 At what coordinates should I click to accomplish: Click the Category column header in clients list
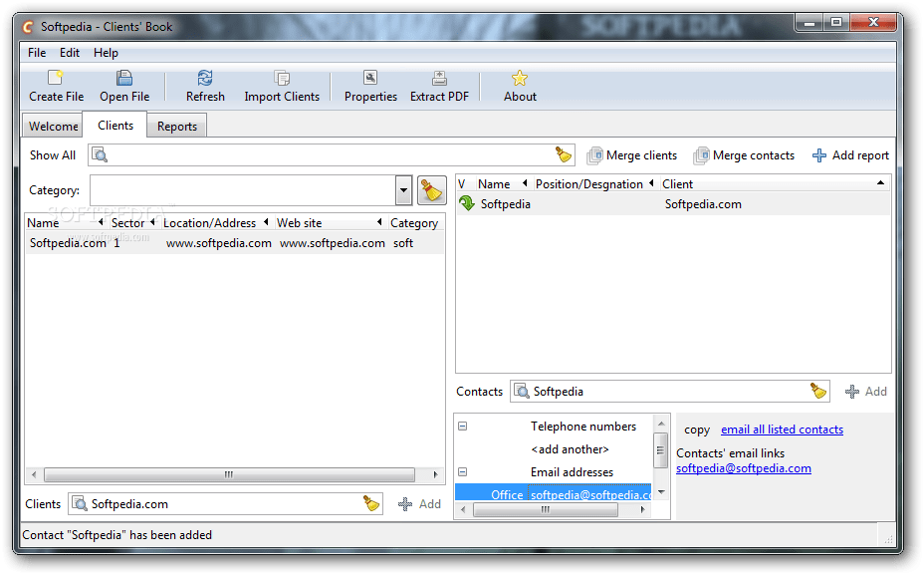pos(414,223)
